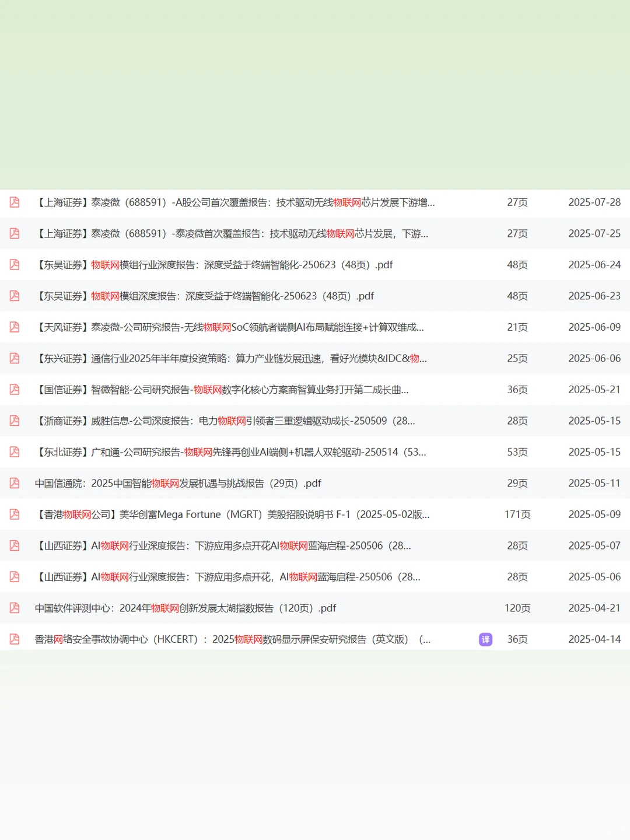630x840 pixels.
Task: Click 36页 in HKCERT row
Action: (517, 639)
